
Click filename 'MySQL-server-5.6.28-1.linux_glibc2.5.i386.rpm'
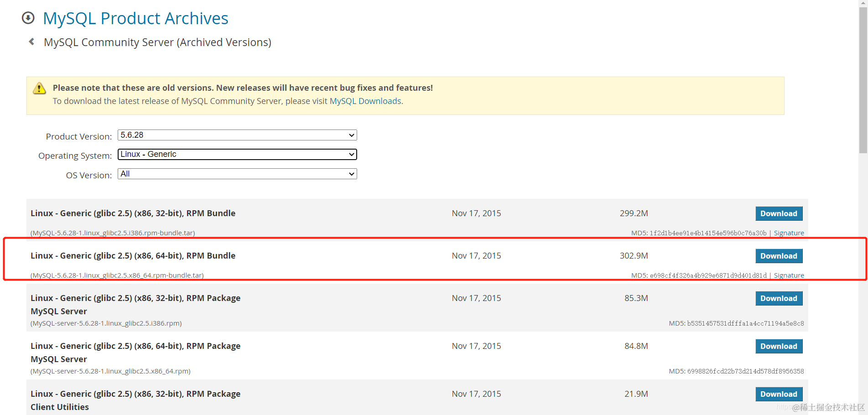pyautogui.click(x=106, y=323)
